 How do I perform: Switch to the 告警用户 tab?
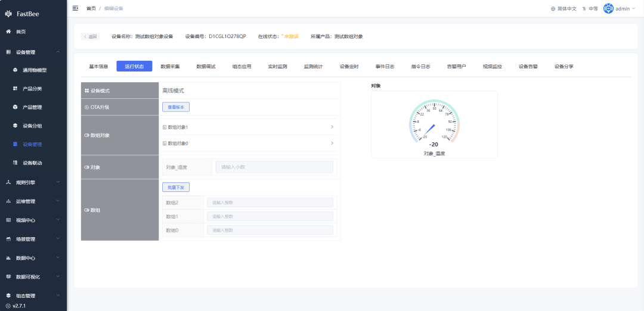(x=456, y=67)
